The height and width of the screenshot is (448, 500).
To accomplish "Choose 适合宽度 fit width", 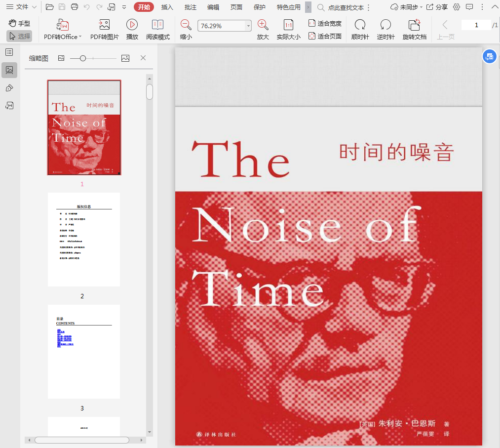I will pyautogui.click(x=325, y=23).
